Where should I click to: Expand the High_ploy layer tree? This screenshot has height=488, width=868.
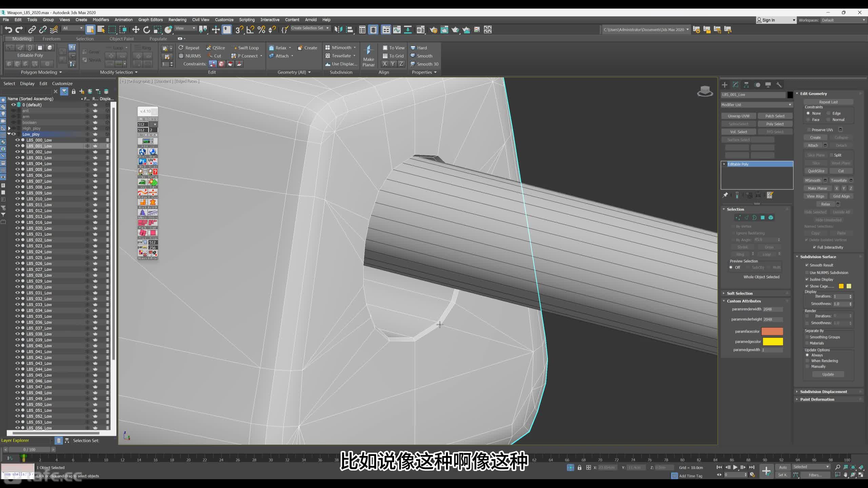(9, 128)
